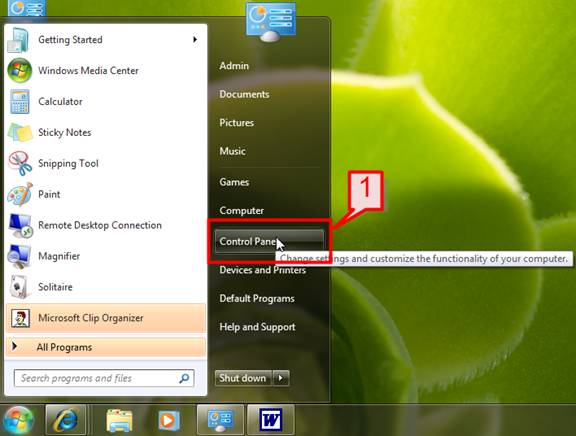Open Windows Explorer folder in taskbar
The height and width of the screenshot is (436, 576).
click(119, 420)
